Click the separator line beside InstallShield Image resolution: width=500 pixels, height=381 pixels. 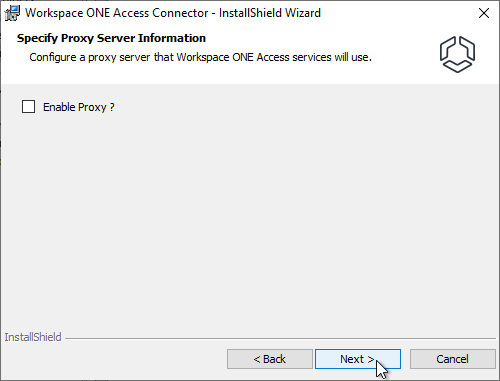tap(280, 339)
